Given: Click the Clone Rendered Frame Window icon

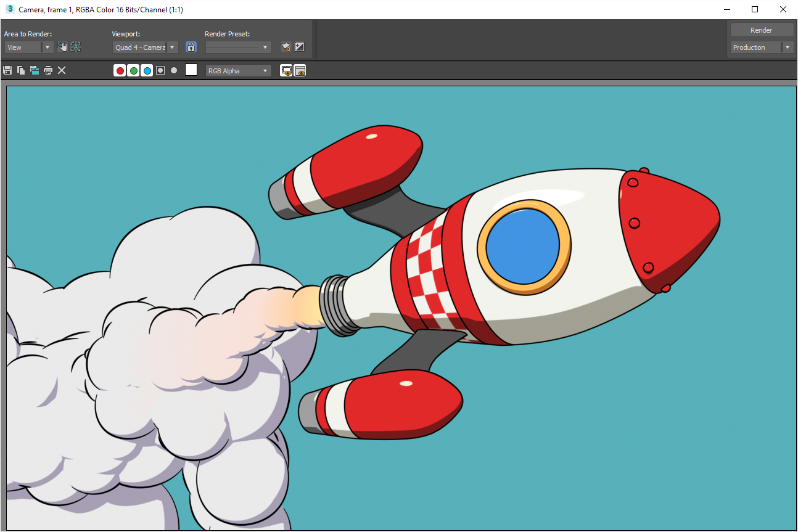Looking at the screenshot, I should [x=35, y=70].
